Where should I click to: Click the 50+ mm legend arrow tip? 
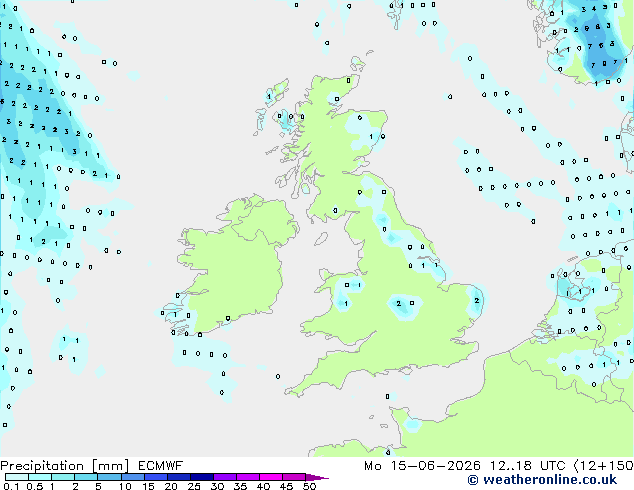tap(317, 477)
